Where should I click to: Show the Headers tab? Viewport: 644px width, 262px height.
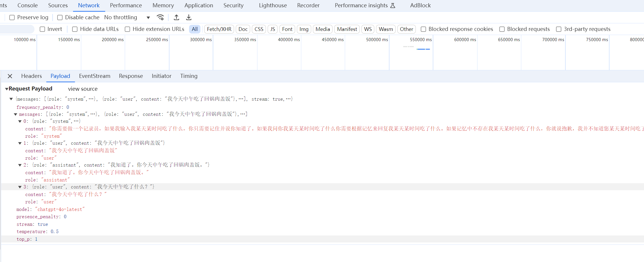[x=32, y=76]
